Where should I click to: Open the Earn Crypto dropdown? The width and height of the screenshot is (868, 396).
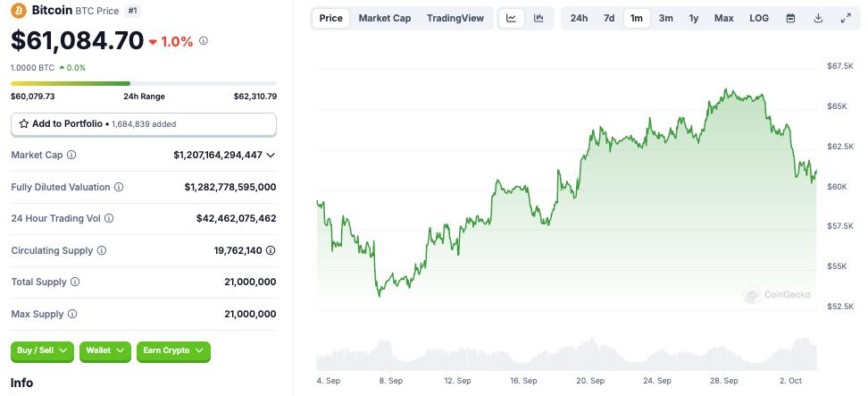173,350
